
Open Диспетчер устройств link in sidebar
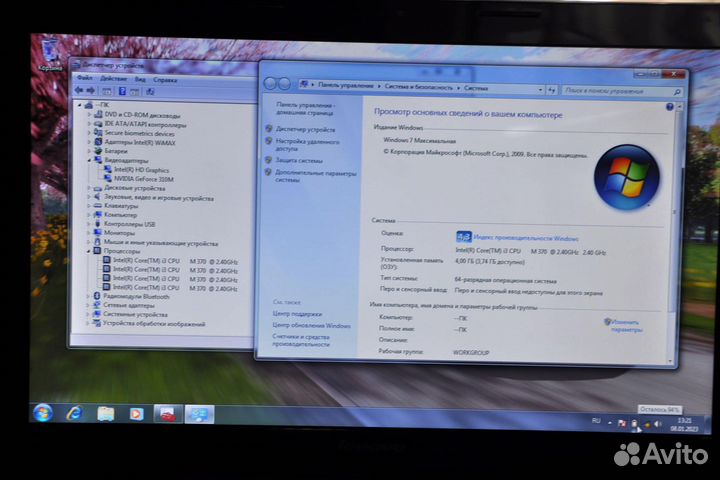[x=305, y=130]
